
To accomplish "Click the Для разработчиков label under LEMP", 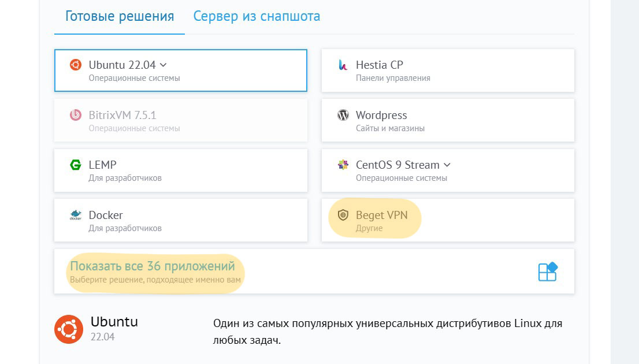I will (125, 178).
